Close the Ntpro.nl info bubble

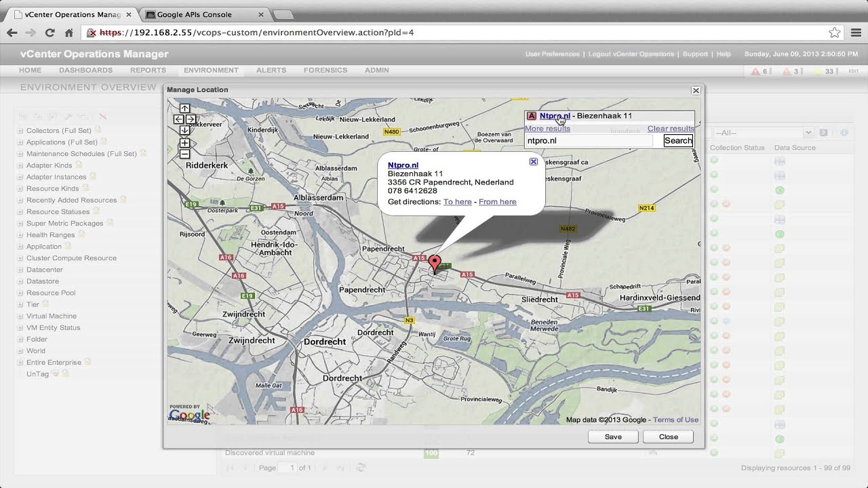coord(534,162)
